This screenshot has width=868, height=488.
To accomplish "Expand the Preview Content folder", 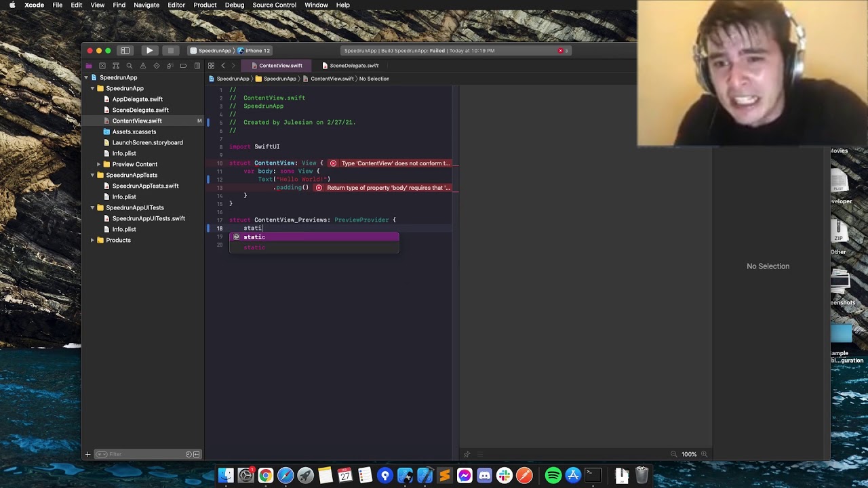I will (98, 164).
